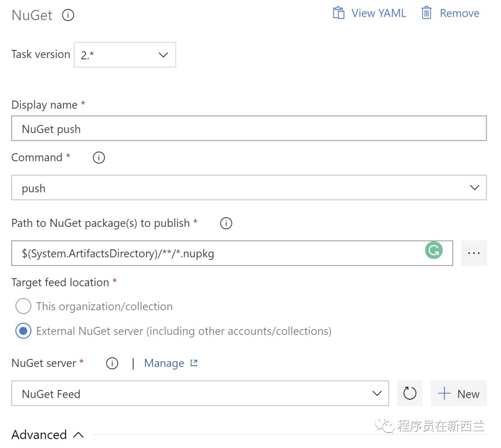Click the Path to NuGet package(s) label

tap(101, 223)
